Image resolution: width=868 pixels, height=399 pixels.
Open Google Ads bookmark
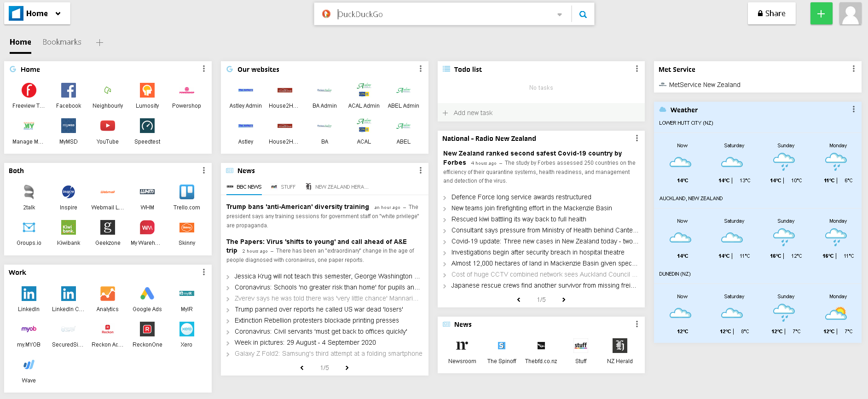[x=147, y=294]
